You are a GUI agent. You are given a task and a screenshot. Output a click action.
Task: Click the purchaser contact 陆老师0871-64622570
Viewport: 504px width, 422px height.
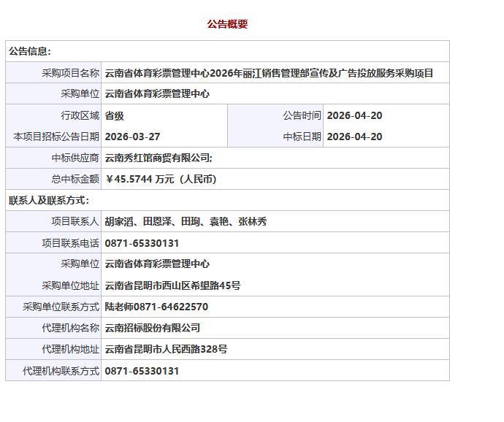click(x=156, y=307)
